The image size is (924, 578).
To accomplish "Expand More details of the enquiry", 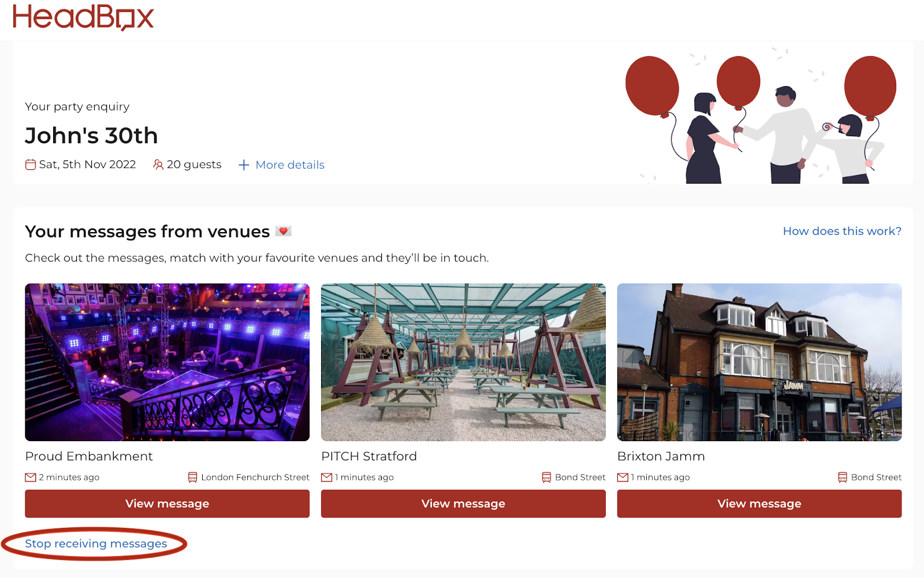I will 290,165.
